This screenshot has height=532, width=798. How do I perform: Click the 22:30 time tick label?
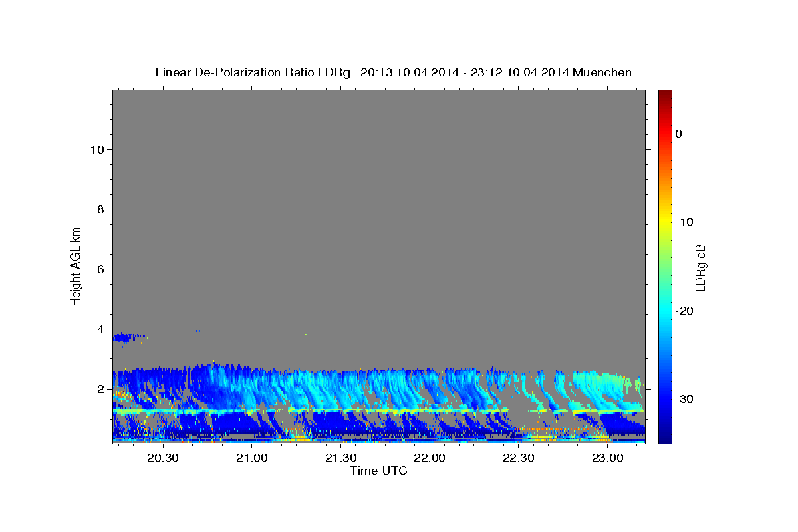tap(519, 458)
